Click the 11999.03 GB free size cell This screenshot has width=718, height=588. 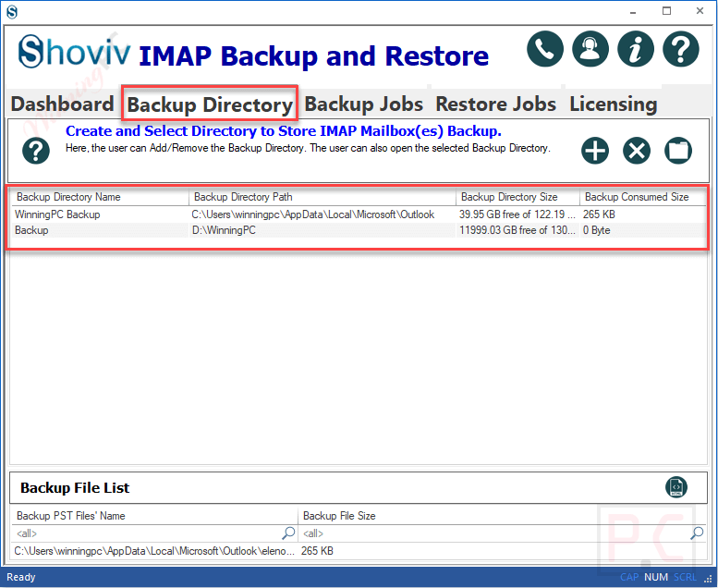click(x=517, y=230)
